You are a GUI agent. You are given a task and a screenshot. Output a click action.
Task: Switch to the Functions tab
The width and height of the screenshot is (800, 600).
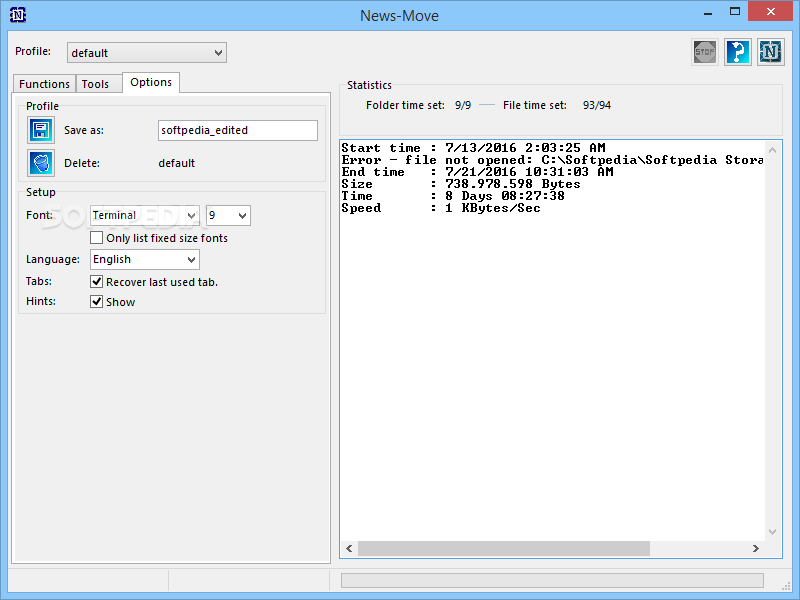(44, 84)
